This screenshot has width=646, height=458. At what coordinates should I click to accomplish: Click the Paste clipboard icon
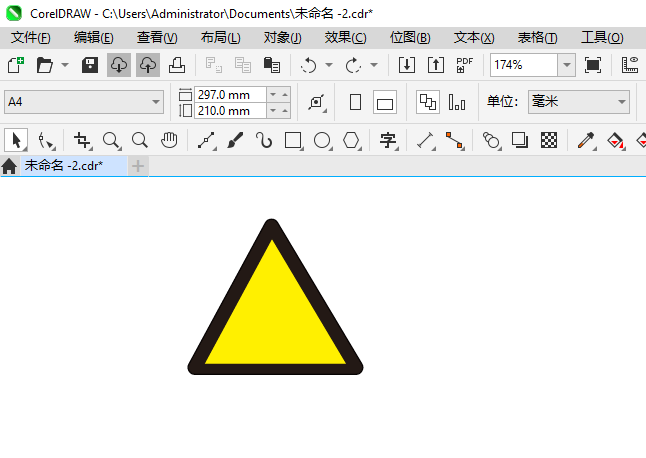coord(272,65)
